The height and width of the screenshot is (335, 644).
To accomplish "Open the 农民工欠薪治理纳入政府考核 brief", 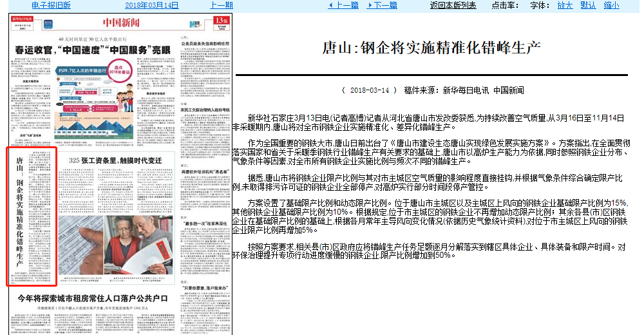I will click(x=205, y=110).
